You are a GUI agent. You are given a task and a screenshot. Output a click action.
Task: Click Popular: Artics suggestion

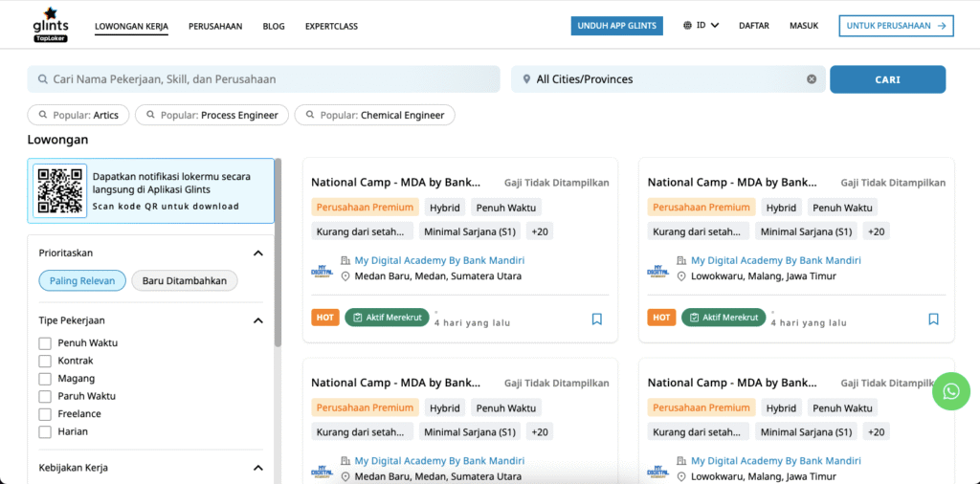point(78,115)
